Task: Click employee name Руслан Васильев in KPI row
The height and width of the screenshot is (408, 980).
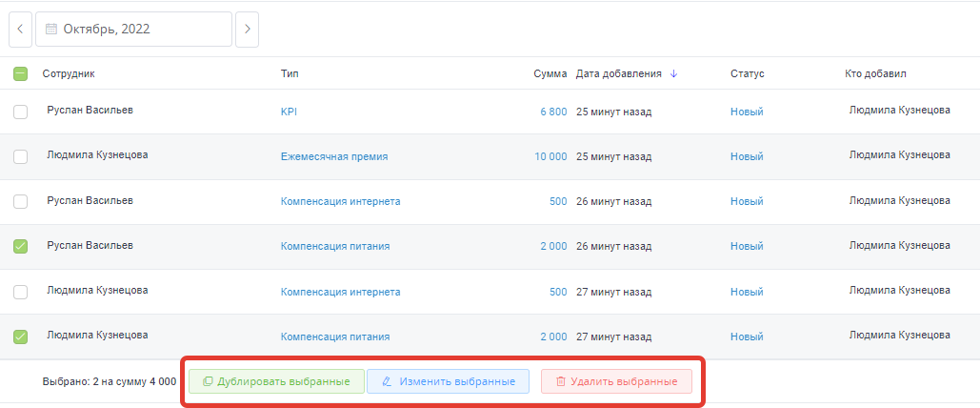Action: coord(90,111)
